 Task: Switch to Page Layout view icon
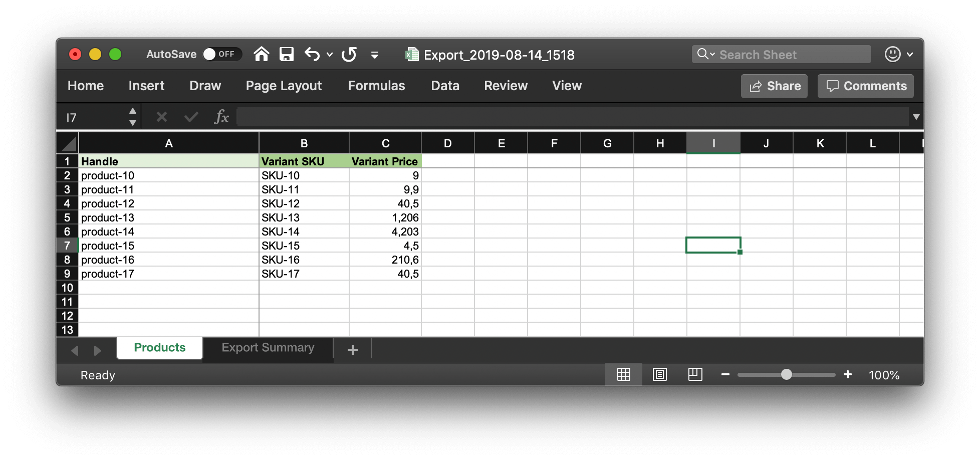pos(660,374)
